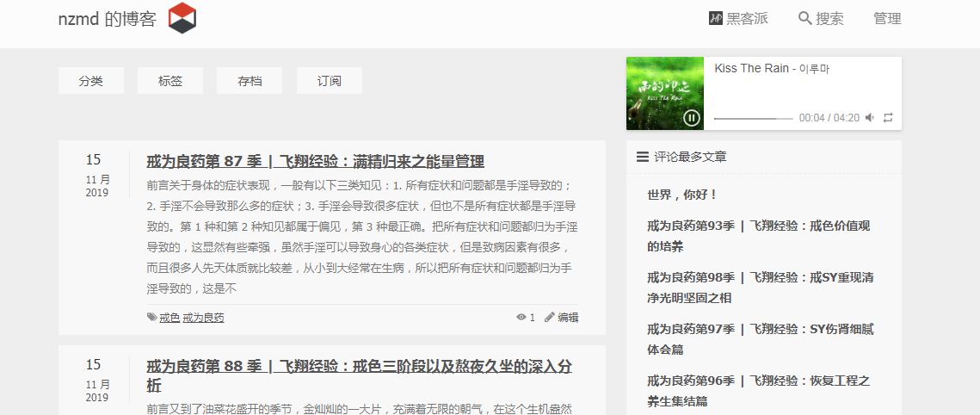Screen dimensions: 980x415
Task: Click the eye view-count icon of first post
Action: click(521, 317)
